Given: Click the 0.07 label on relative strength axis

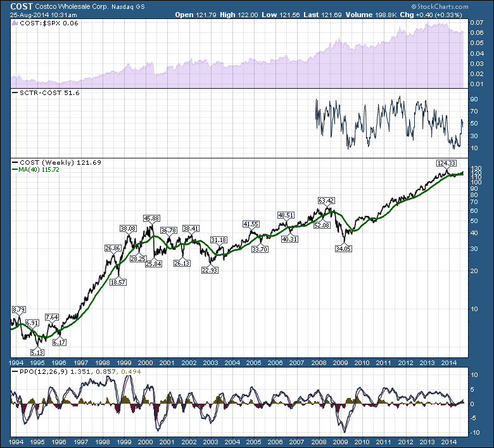Looking at the screenshot, I should [476, 22].
